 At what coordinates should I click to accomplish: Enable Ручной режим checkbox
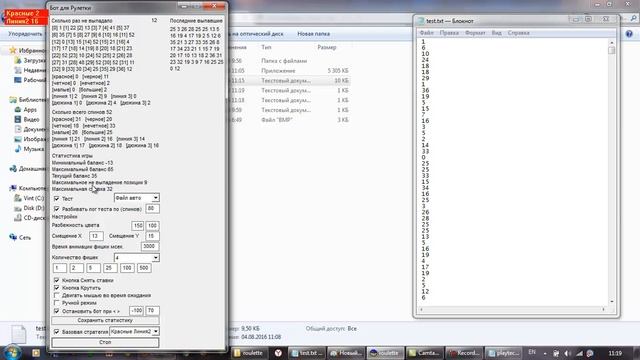tap(57, 303)
